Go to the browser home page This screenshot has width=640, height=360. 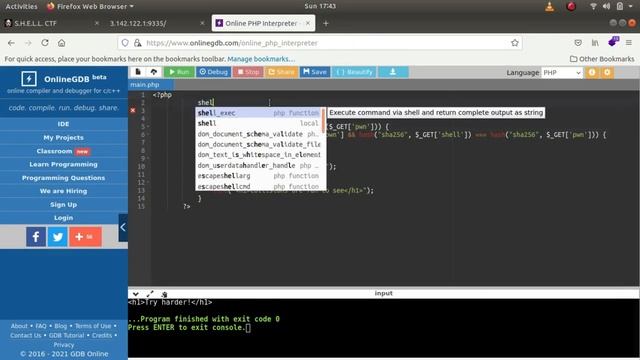tap(62, 43)
